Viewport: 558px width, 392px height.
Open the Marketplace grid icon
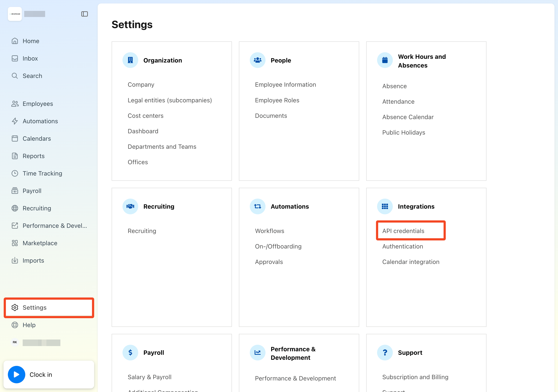point(15,243)
